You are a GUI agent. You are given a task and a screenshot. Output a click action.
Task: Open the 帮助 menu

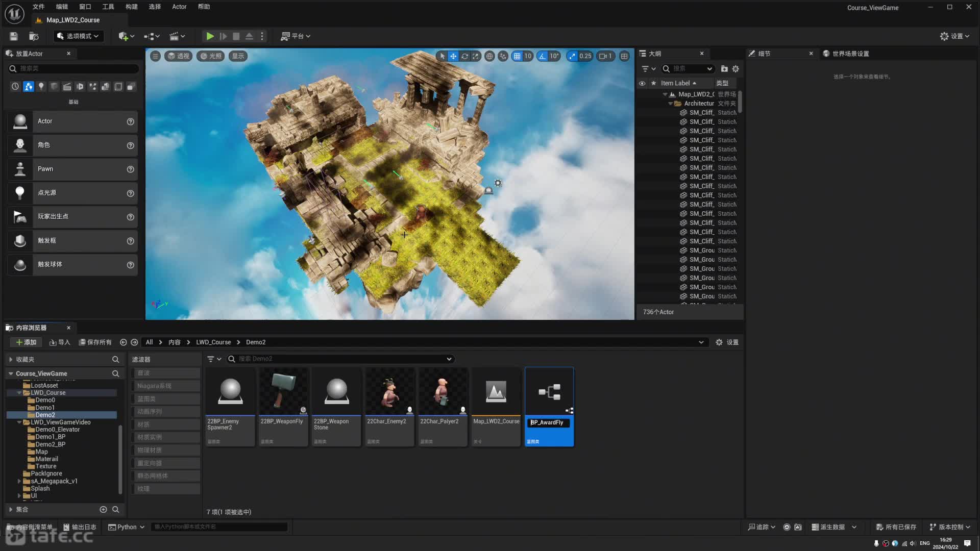204,7
